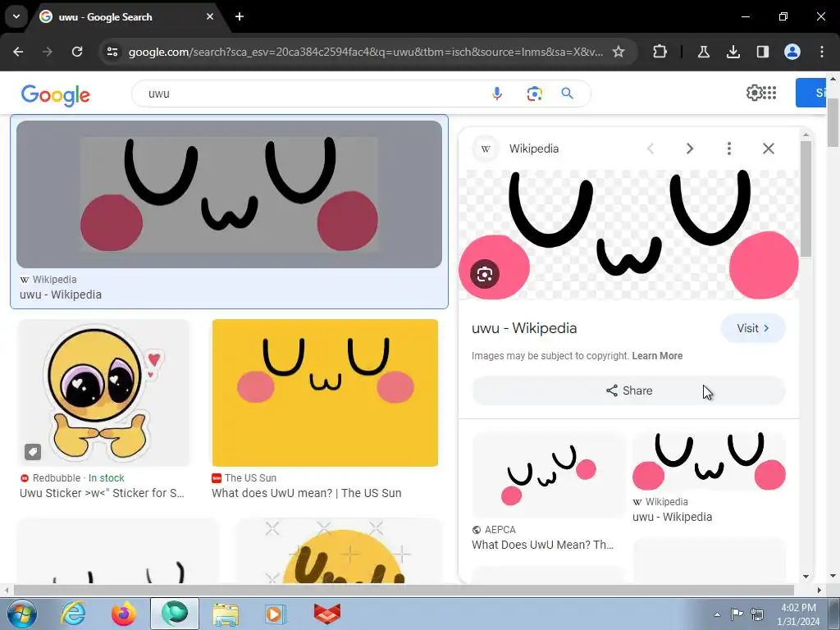Click the magnifier search icon
The height and width of the screenshot is (630, 840).
[568, 94]
